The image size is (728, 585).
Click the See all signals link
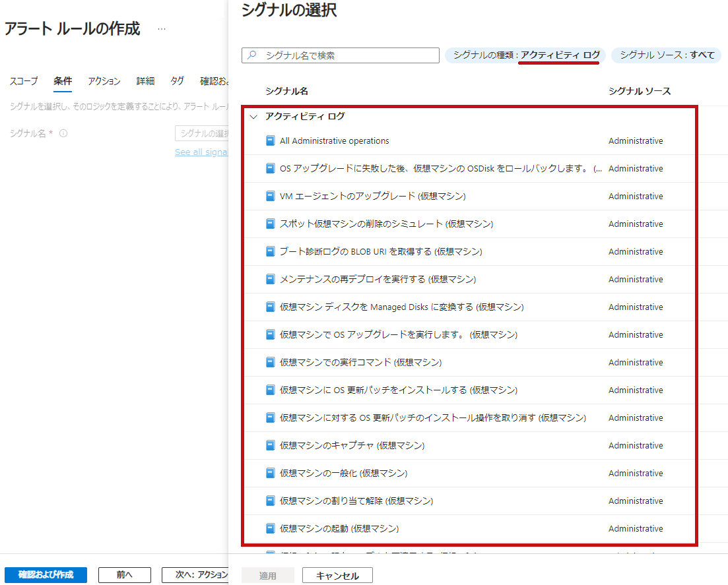click(201, 152)
